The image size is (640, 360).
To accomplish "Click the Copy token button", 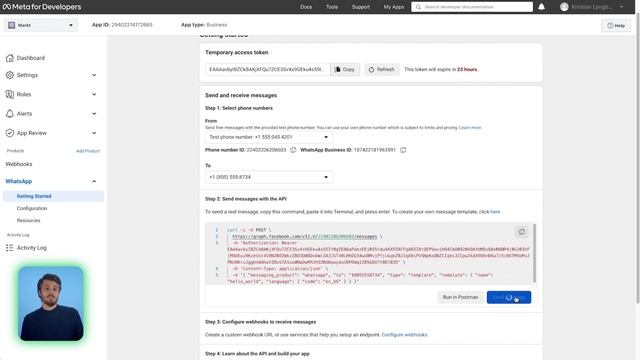I will click(344, 69).
